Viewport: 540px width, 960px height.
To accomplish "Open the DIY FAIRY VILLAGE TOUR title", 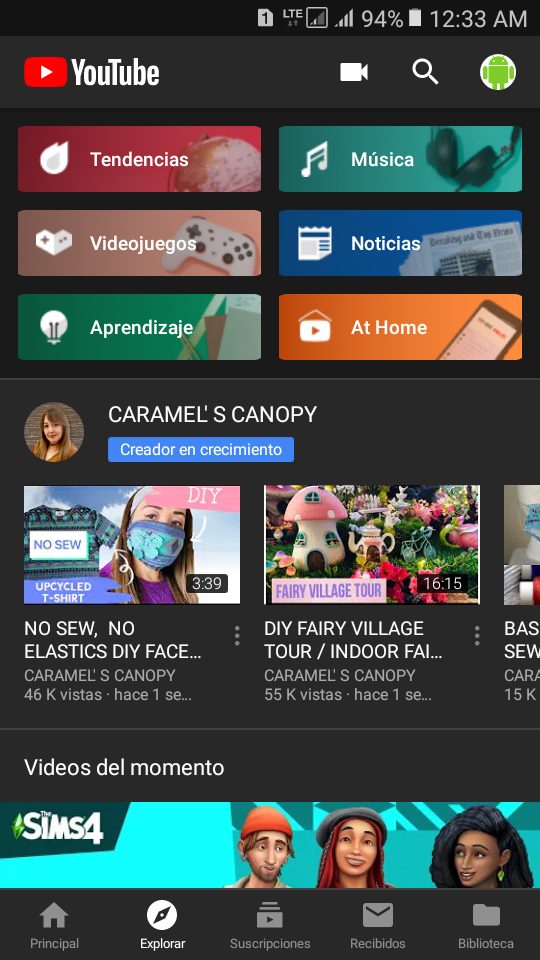I will coord(353,640).
